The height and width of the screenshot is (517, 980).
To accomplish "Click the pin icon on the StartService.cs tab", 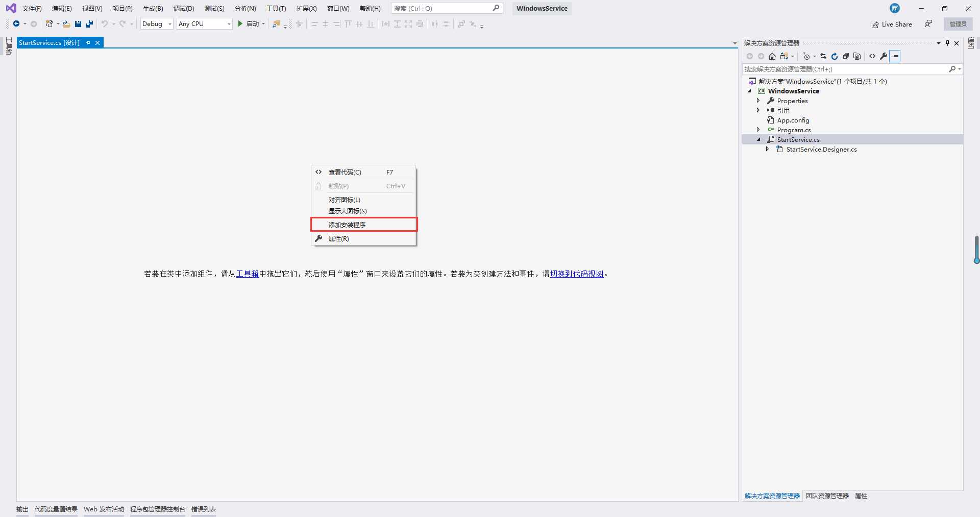I will [x=88, y=43].
